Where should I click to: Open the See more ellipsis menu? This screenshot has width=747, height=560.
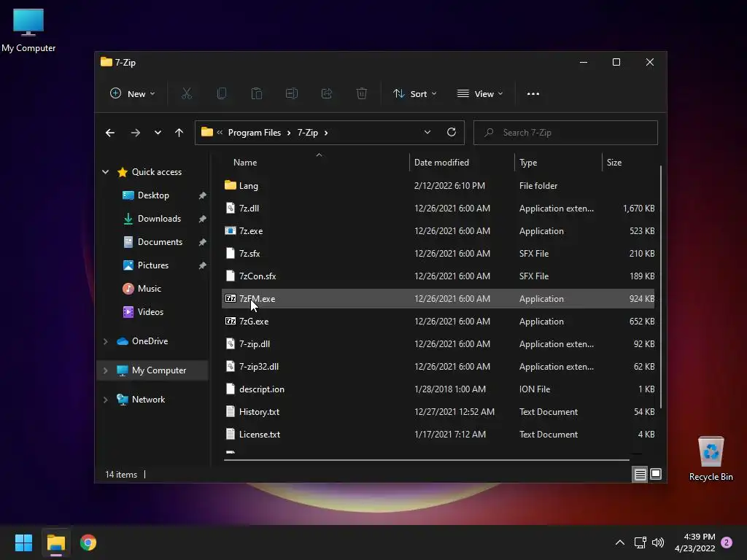click(x=533, y=94)
